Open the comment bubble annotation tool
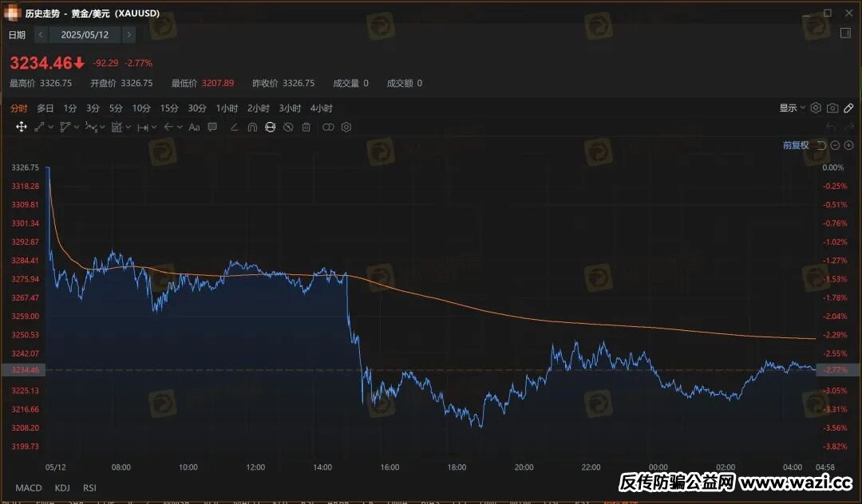862x504 pixels. click(211, 127)
